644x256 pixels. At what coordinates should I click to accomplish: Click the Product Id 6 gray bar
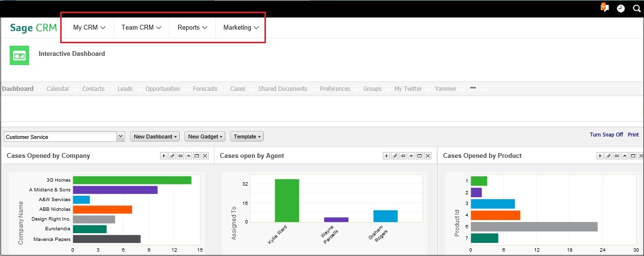pyautogui.click(x=534, y=226)
